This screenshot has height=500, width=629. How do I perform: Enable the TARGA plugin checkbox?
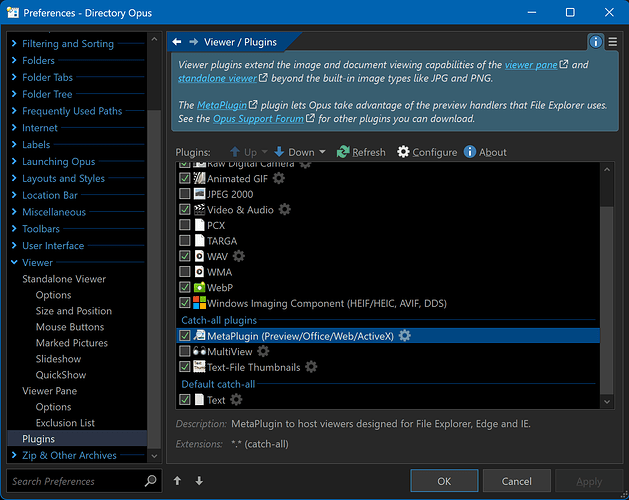185,240
